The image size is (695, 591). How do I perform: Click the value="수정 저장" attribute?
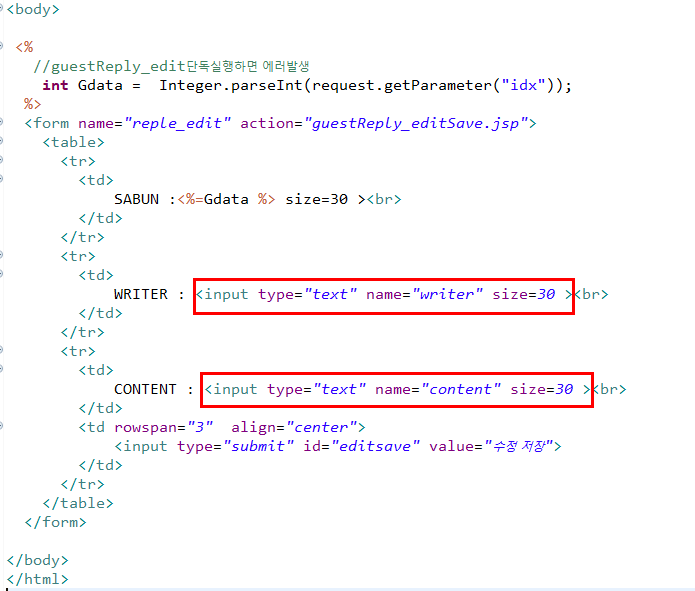[491, 446]
